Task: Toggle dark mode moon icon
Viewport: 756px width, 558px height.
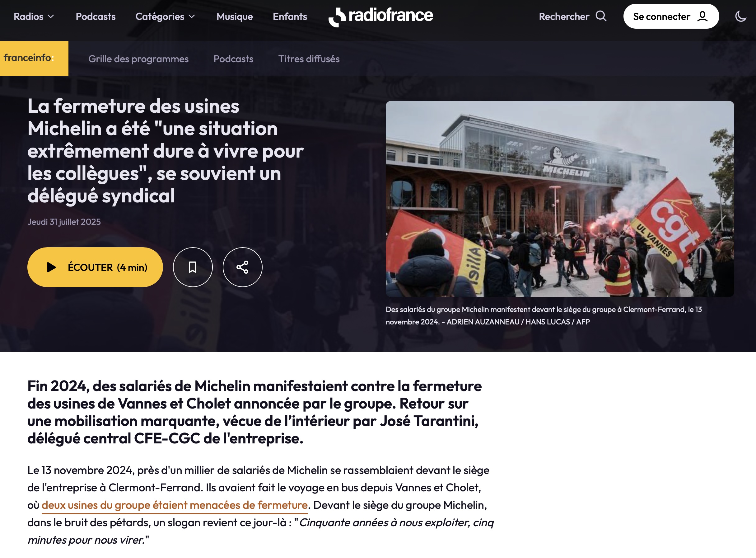Action: click(740, 16)
